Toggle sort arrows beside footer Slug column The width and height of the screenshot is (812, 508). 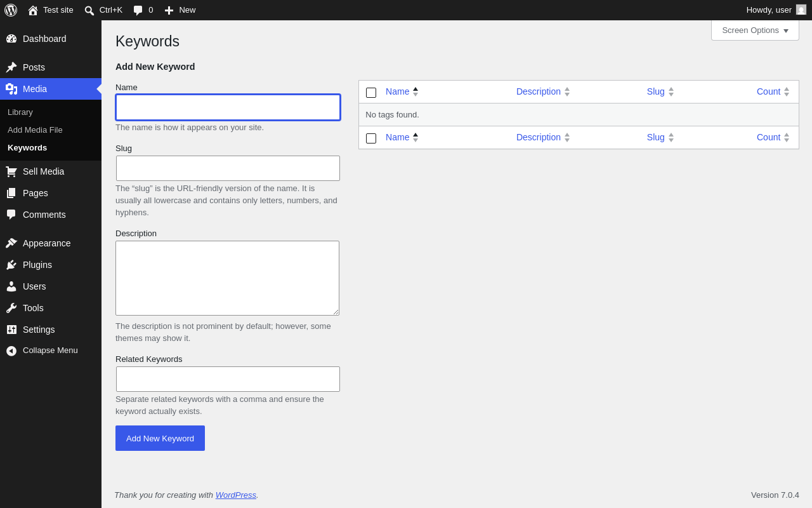[671, 137]
